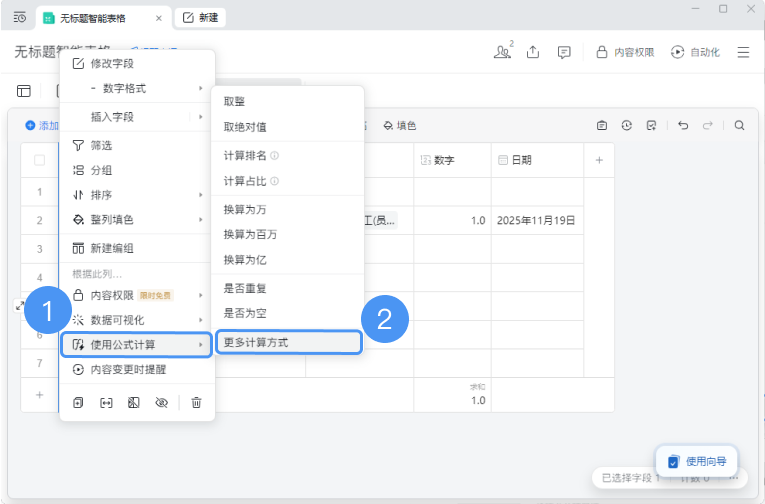Click the 新建 tab button

[x=200, y=18]
